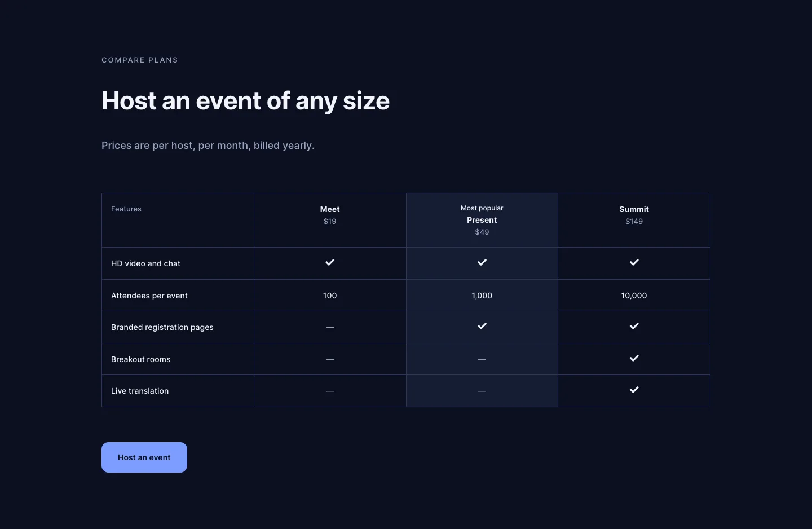Viewport: 812px width, 529px height.
Task: Click the Live translation row label
Action: 140,391
